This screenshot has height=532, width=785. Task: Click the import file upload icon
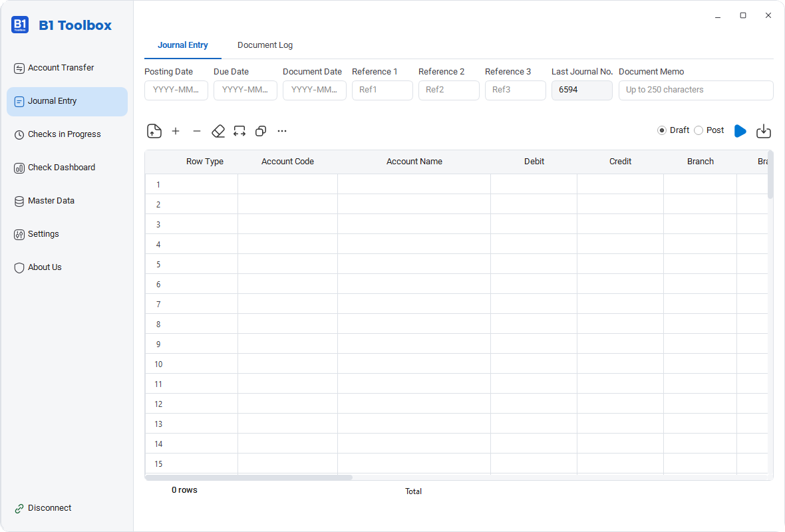pyautogui.click(x=154, y=131)
